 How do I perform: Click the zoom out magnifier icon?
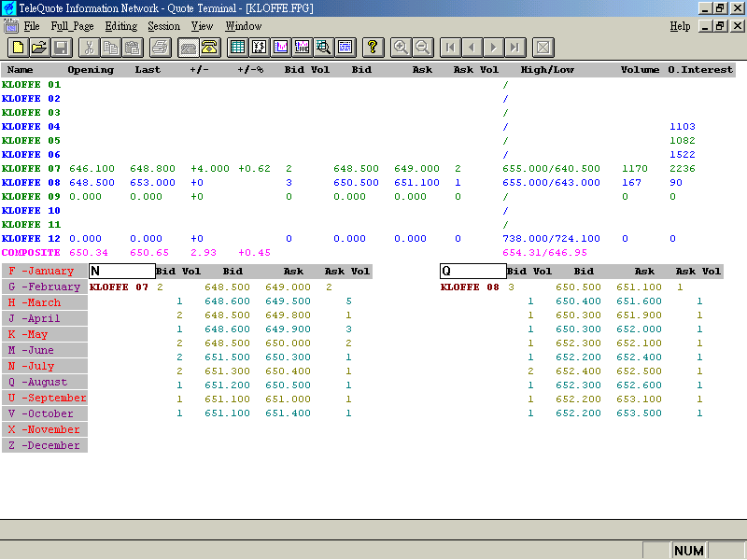pyautogui.click(x=422, y=48)
